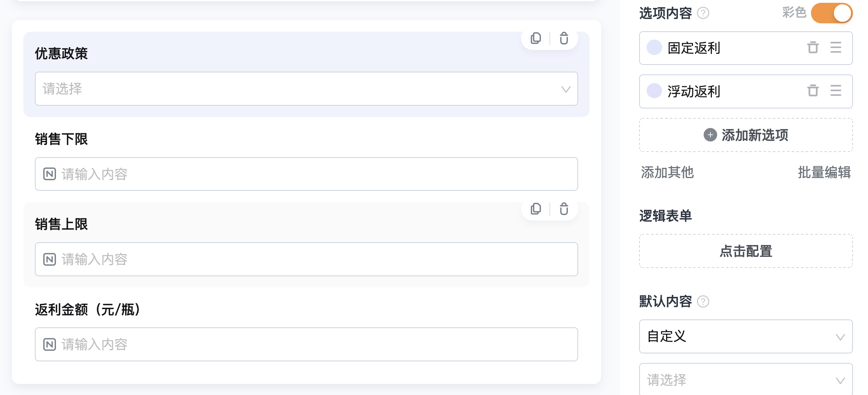Delete the 优惠政策 field
Image resolution: width=868 pixels, height=395 pixels.
(564, 38)
